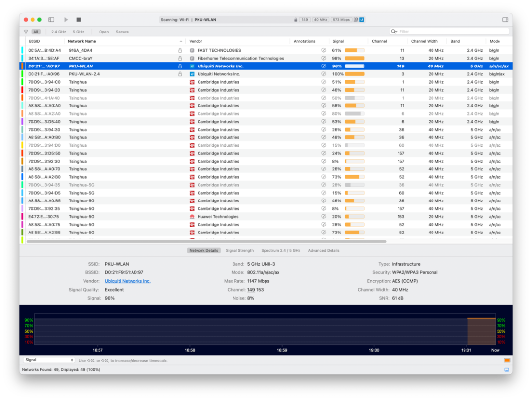The image size is (532, 400).
Task: Select the PKU-WLAN-2.4 network row
Action: 266,74
